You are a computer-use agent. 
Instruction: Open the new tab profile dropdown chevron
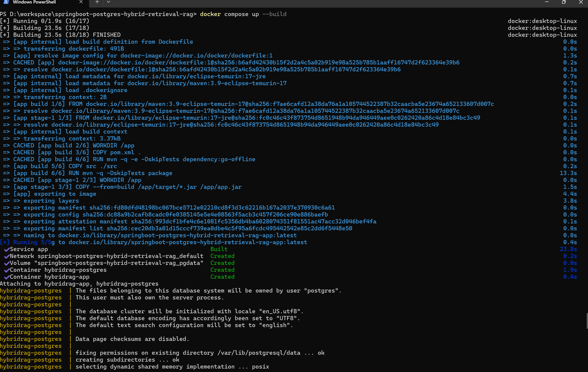coord(108,2)
